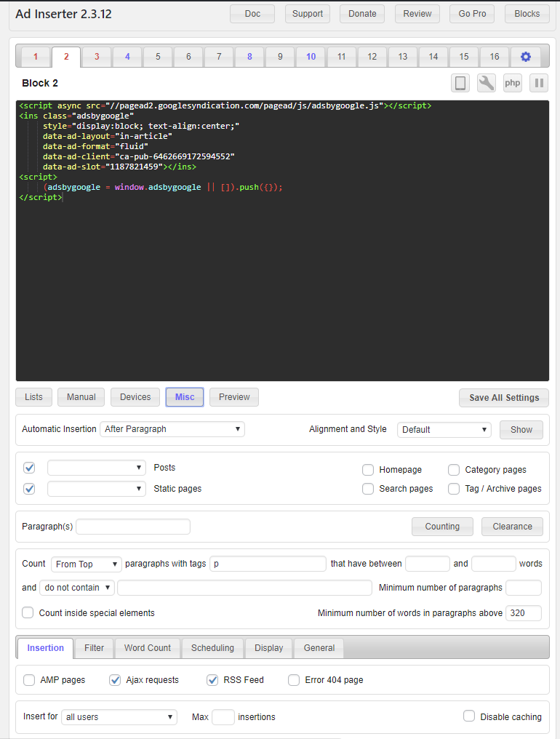Check Disable caching
560x739 pixels.
point(469,716)
